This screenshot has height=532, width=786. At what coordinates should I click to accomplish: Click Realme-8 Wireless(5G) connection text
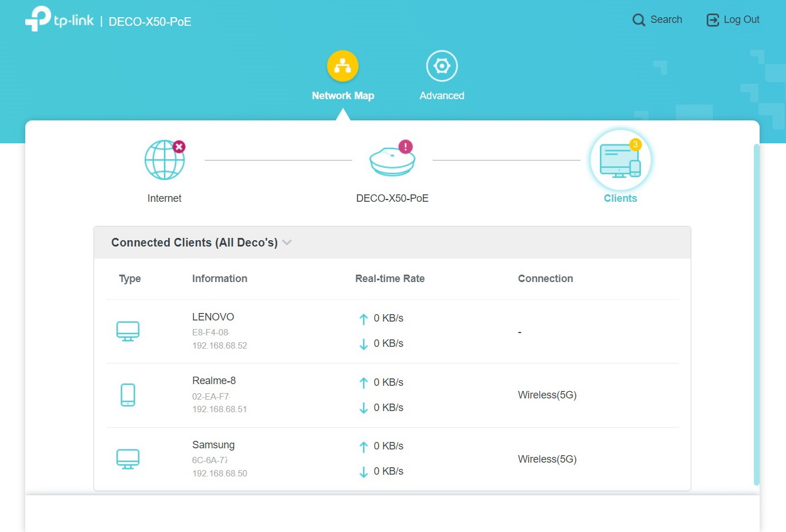pos(547,395)
